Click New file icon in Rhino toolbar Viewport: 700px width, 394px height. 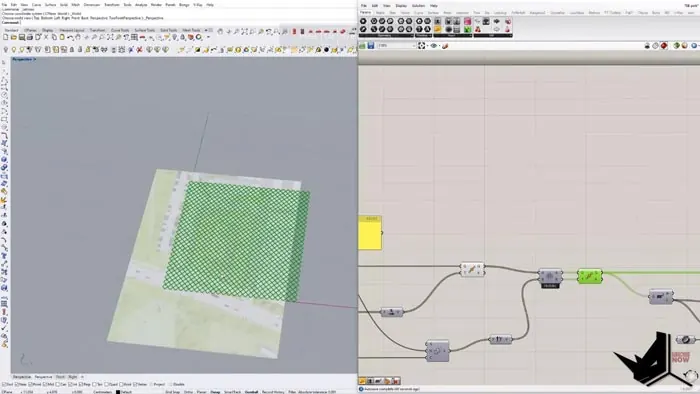coord(5,37)
